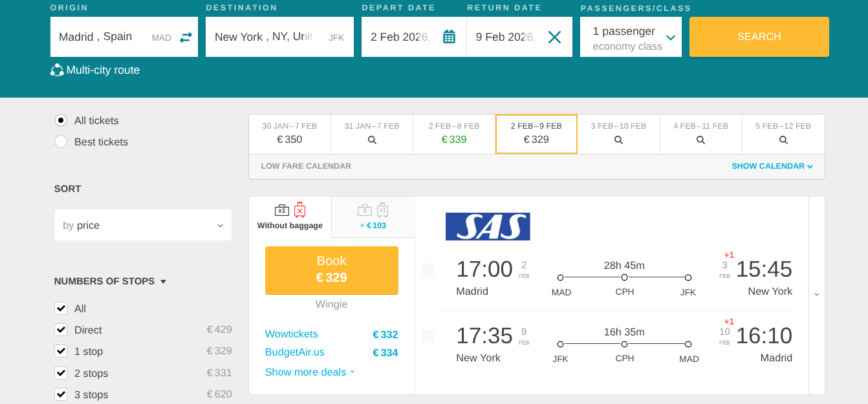Screen dimensions: 868x404
Task: Select the Without baggage tab
Action: pos(290,217)
